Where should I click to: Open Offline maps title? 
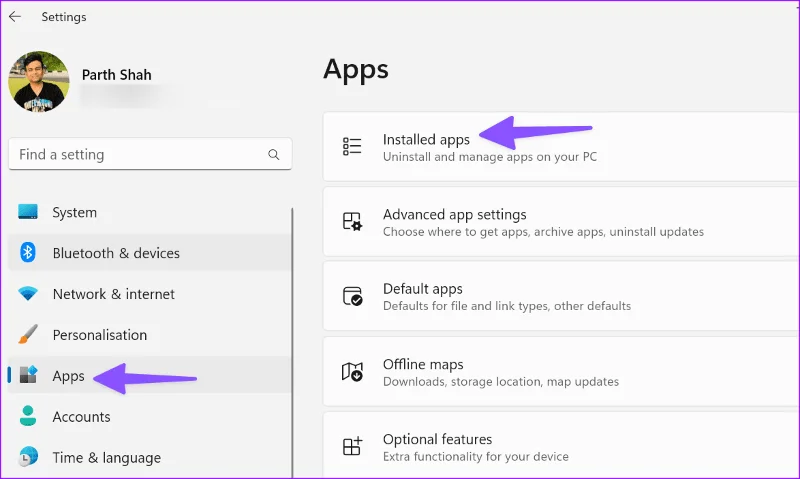pyautogui.click(x=423, y=364)
